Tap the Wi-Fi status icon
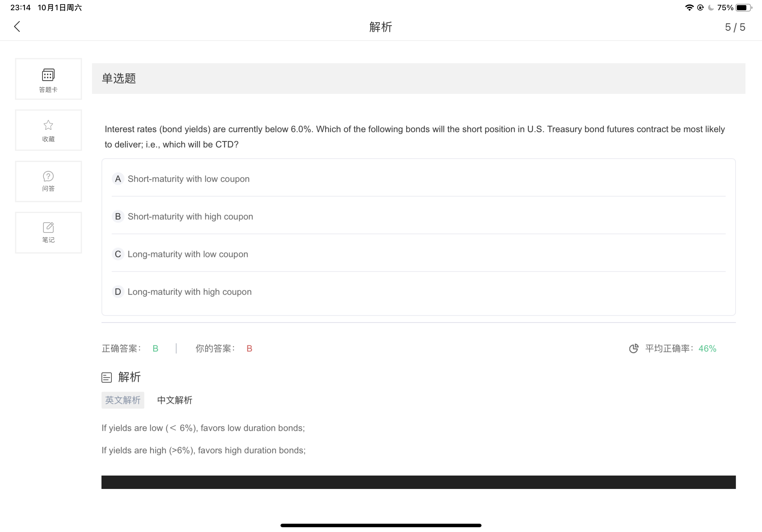762x532 pixels. (x=689, y=8)
